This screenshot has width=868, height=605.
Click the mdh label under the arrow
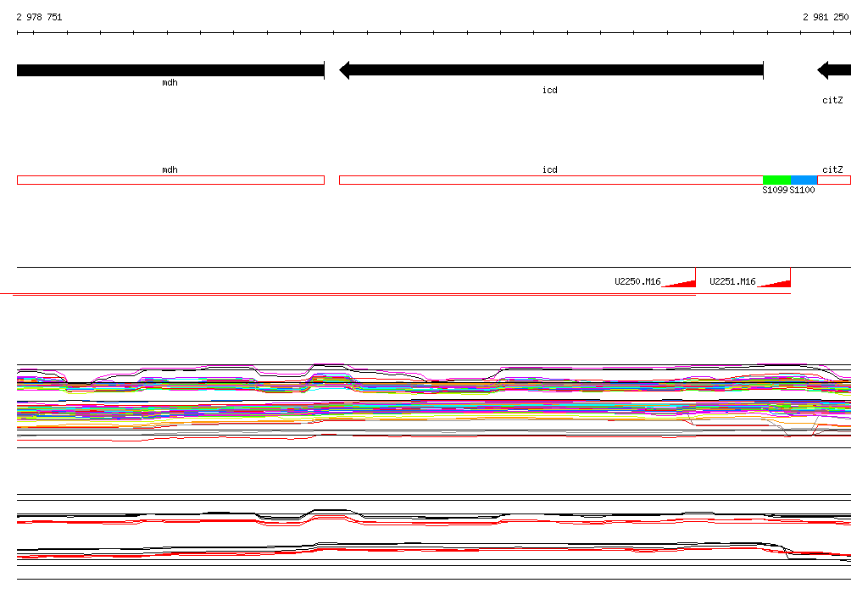[x=170, y=82]
